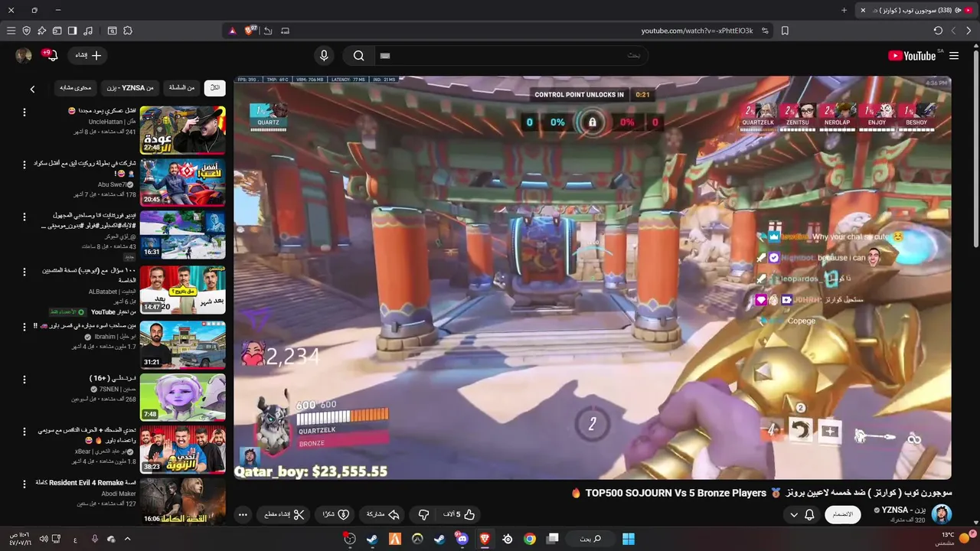
Task: Go back with the back arrow
Action: 969,31
